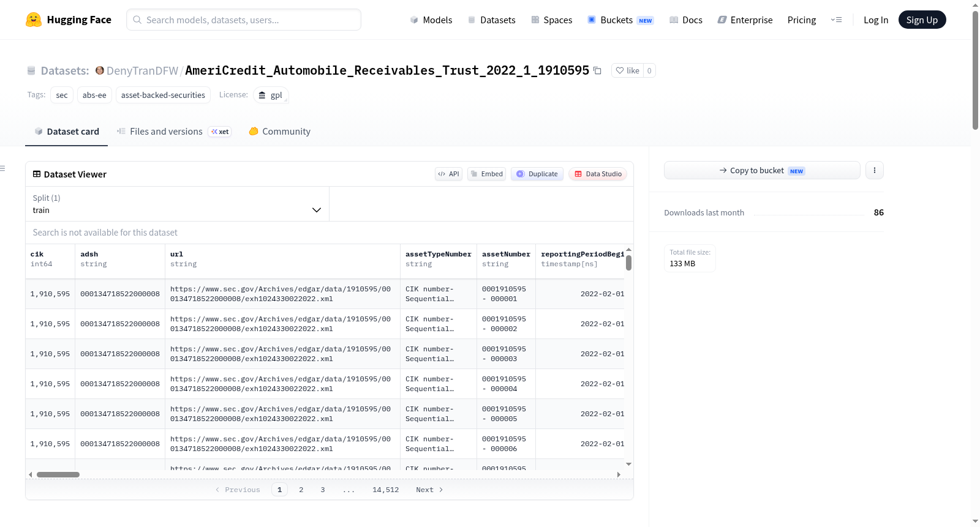Click asset number cell ending 000001

[506, 294]
